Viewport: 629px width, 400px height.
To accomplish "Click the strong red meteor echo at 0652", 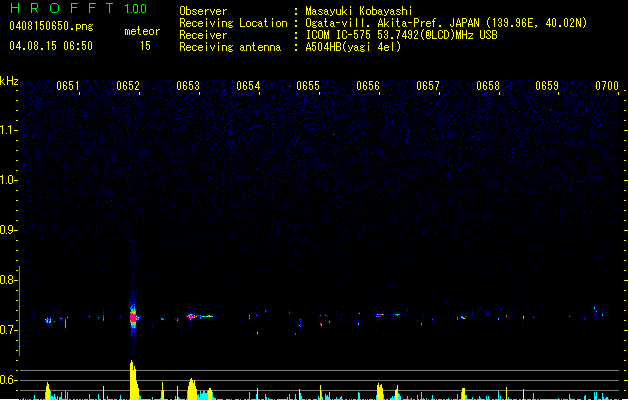I will (134, 317).
